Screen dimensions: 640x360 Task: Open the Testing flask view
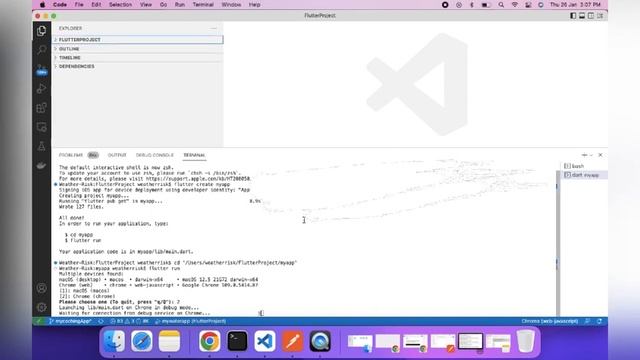pos(41,146)
